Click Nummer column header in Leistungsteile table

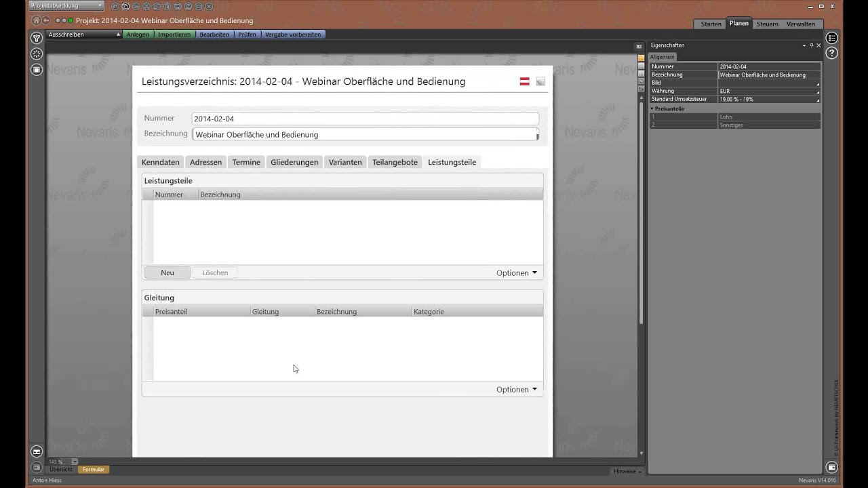pyautogui.click(x=176, y=195)
